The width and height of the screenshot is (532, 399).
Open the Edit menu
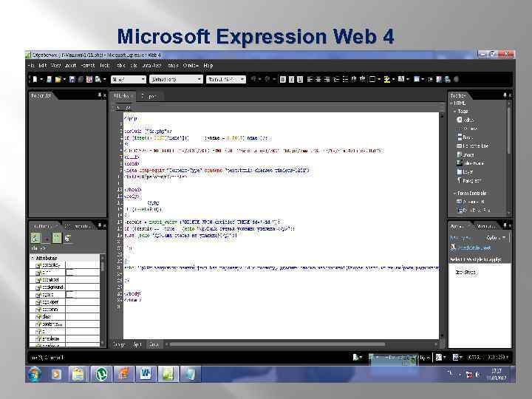42,66
